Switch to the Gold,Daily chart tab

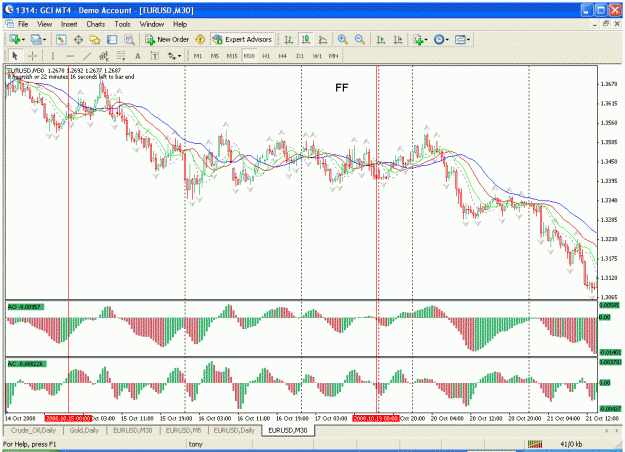click(84, 430)
